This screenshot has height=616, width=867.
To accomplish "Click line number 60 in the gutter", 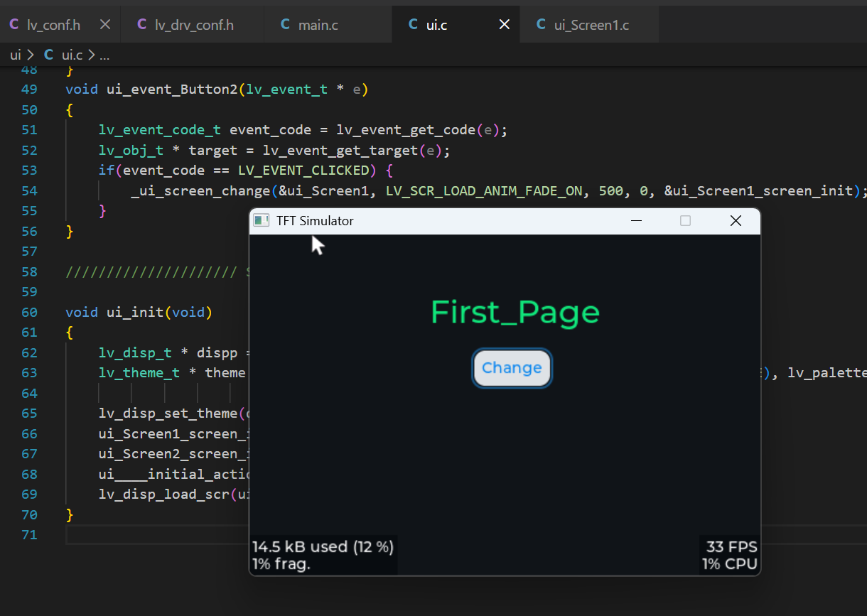I will 29,312.
